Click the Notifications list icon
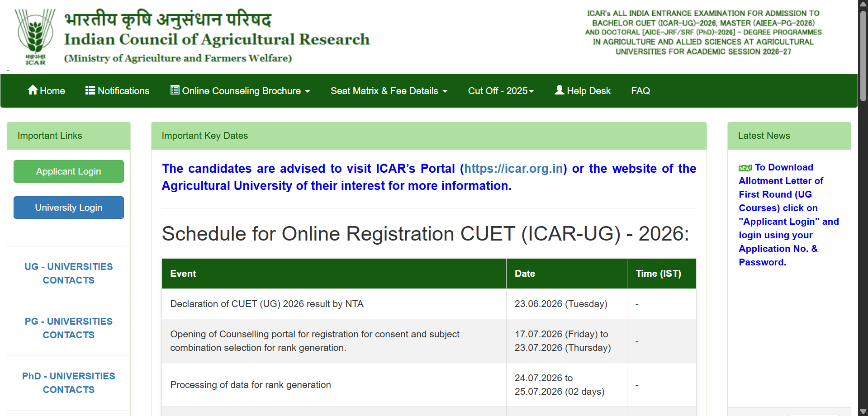 [90, 90]
